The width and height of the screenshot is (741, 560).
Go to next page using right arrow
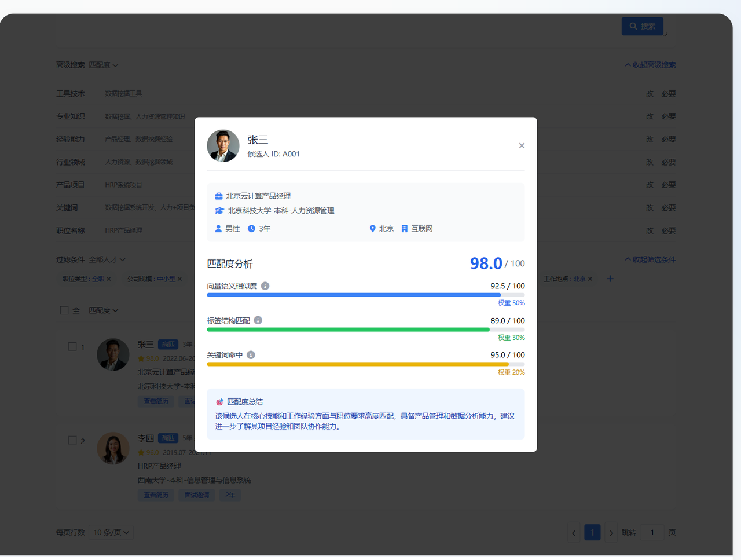point(611,533)
